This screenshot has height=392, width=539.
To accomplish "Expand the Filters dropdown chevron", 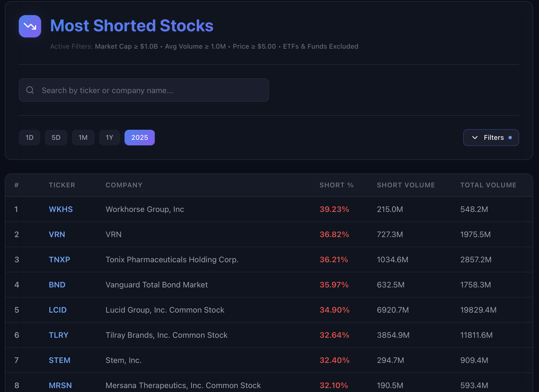I will coord(475,138).
